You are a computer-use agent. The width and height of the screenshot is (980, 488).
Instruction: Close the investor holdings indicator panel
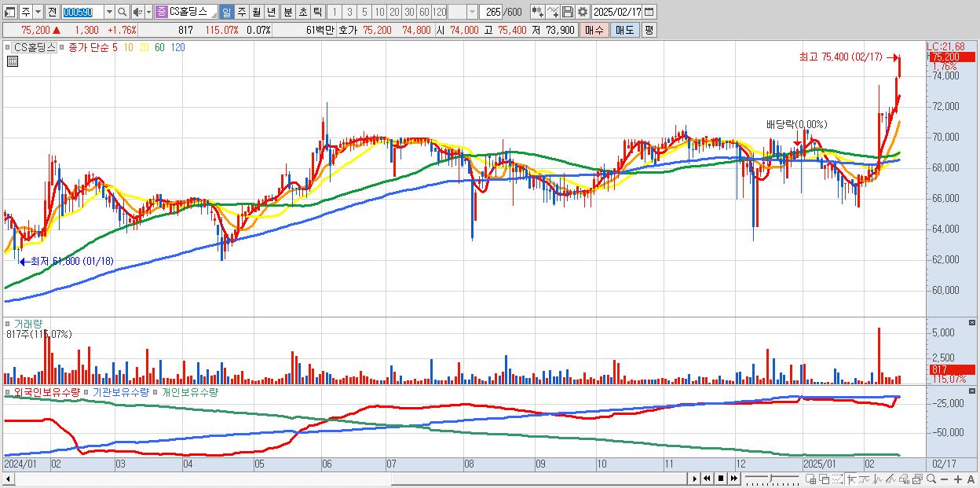tap(974, 391)
